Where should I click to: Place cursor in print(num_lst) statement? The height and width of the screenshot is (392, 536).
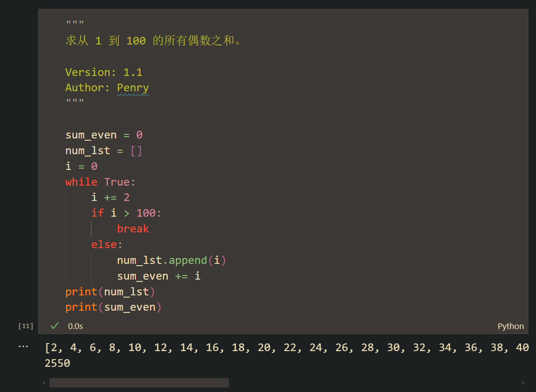[110, 292]
